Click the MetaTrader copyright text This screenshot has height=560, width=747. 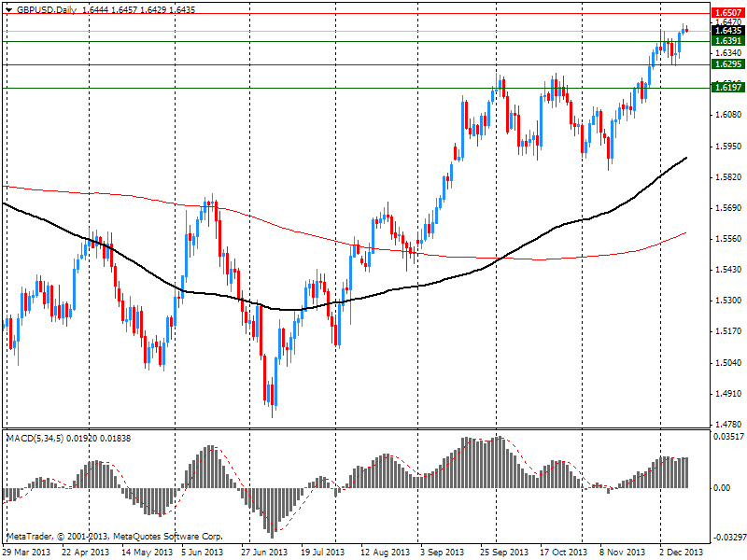(114, 537)
